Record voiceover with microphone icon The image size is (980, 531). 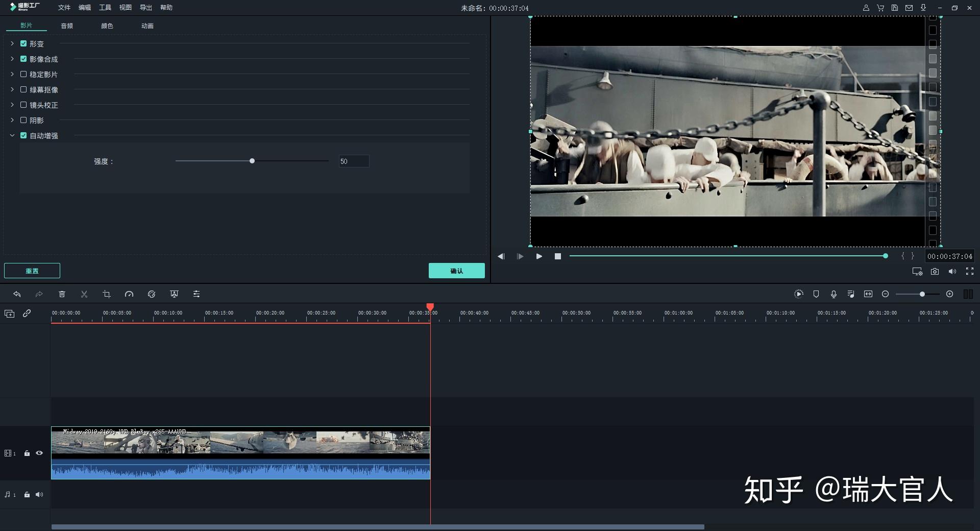(834, 294)
